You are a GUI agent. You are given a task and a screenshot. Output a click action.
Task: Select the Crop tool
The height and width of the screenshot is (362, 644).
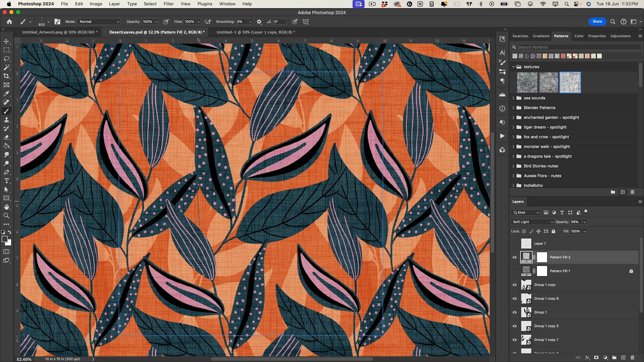[x=6, y=76]
